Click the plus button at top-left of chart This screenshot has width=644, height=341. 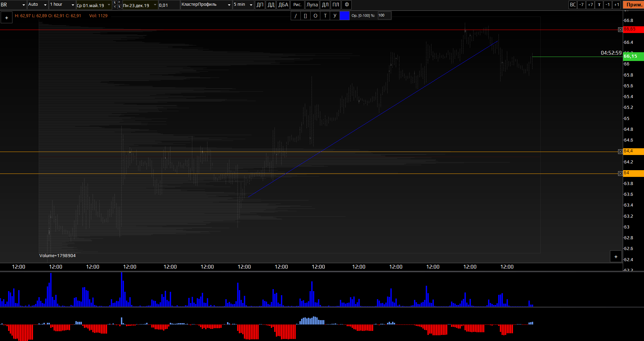point(6,18)
